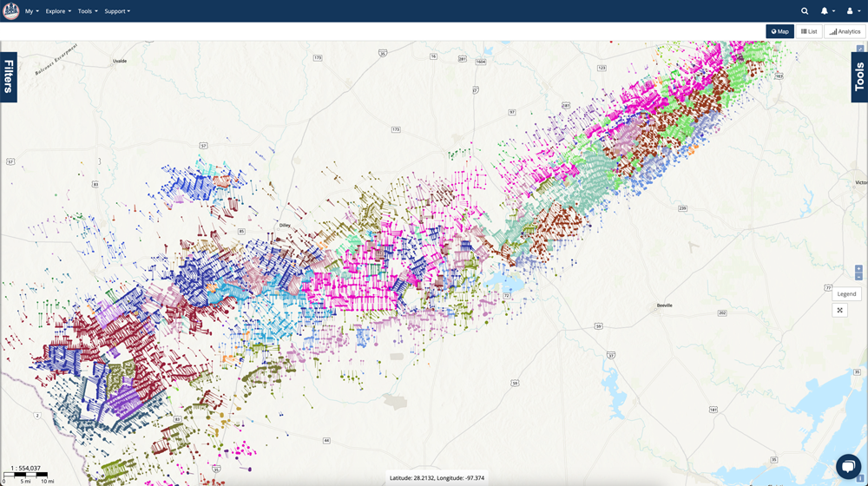The width and height of the screenshot is (868, 486).
Task: Open the user account icon menu
Action: [x=852, y=11]
